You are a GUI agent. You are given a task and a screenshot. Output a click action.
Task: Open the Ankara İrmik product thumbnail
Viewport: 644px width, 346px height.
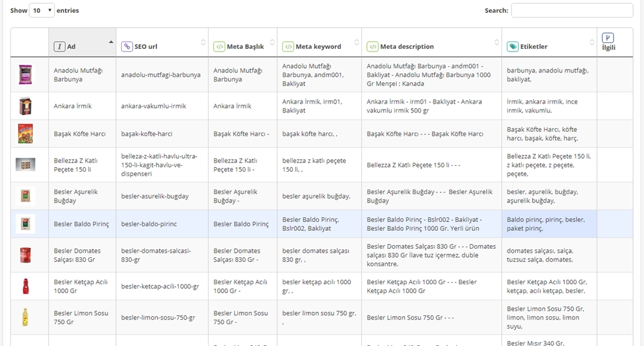(26, 105)
